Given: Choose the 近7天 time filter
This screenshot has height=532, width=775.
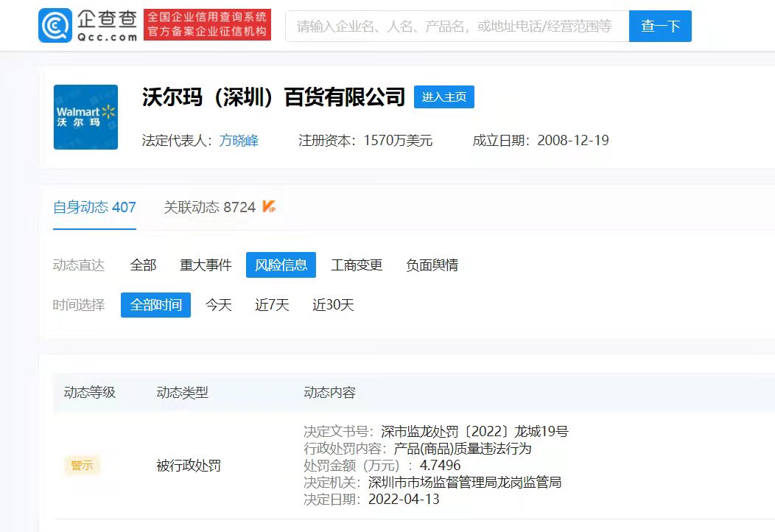Looking at the screenshot, I should [272, 304].
